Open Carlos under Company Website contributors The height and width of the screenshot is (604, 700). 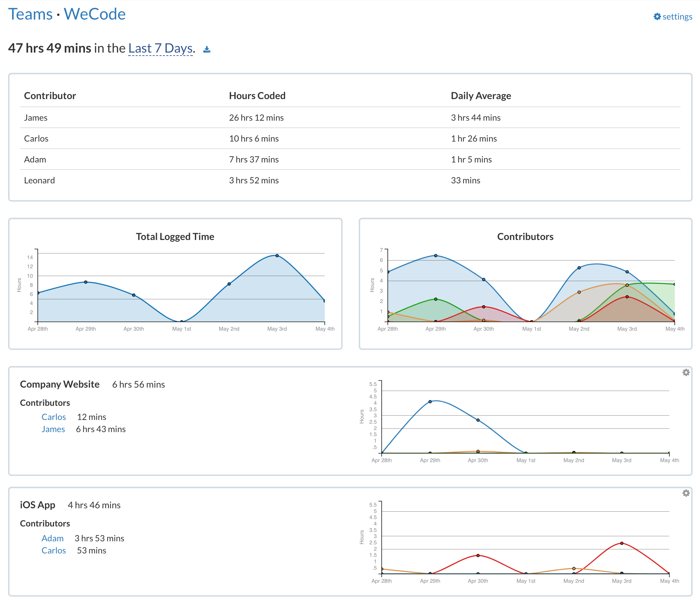coord(53,417)
